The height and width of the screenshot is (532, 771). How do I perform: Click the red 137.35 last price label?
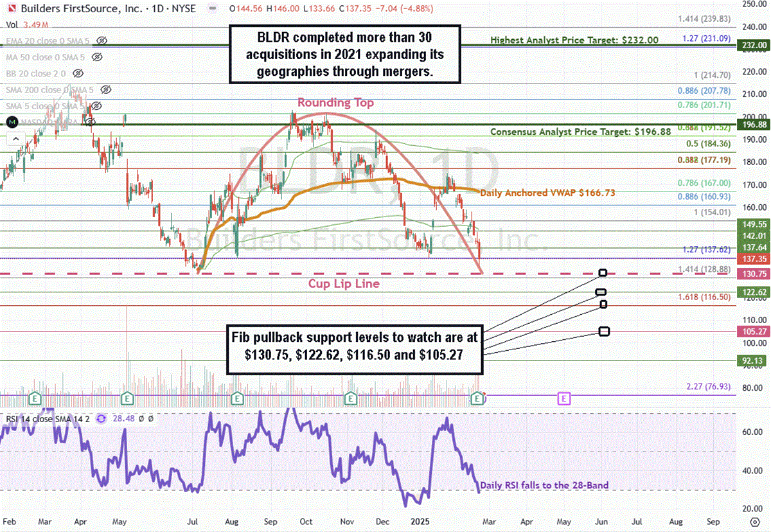754,258
